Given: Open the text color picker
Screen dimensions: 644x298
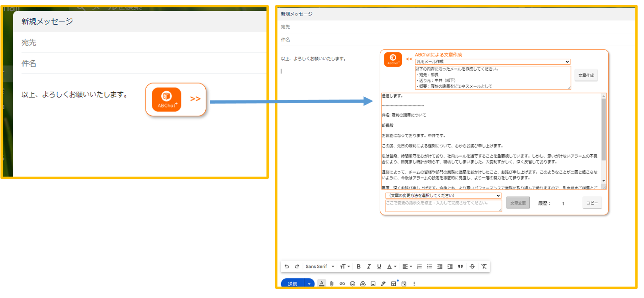Looking at the screenshot, I should (x=392, y=267).
